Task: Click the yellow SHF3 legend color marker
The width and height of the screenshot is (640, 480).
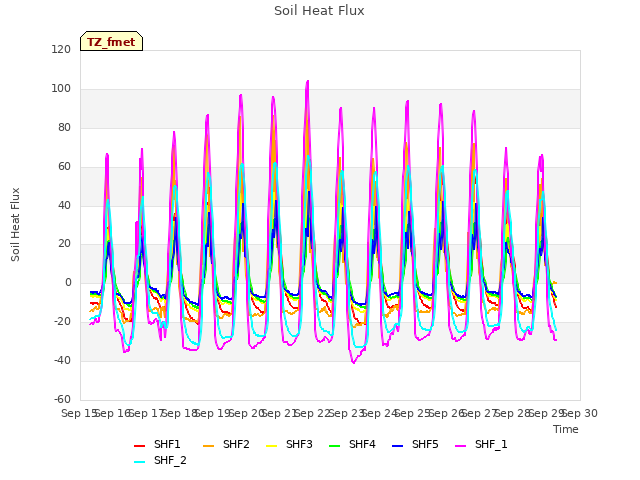Action: 271,446
